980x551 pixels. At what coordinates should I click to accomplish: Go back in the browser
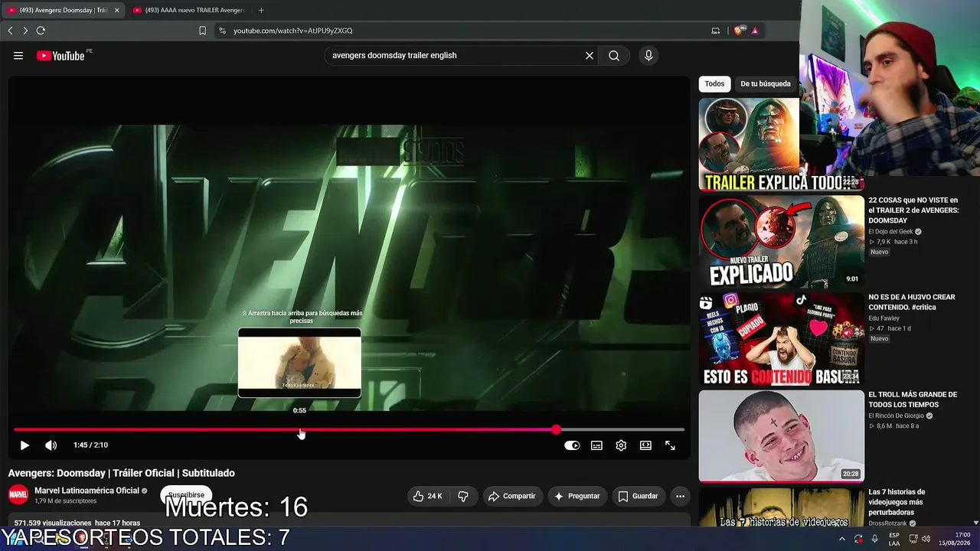point(10,31)
